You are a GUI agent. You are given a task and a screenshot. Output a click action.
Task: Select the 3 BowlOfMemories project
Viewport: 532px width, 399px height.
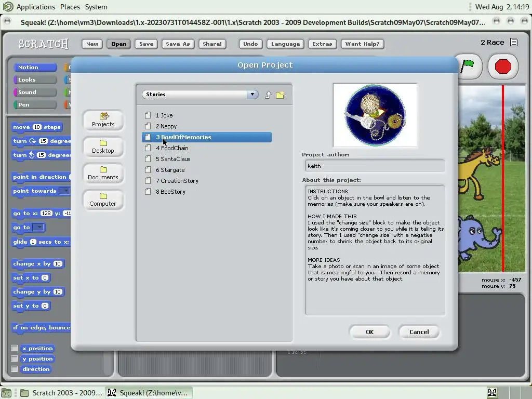pos(207,137)
